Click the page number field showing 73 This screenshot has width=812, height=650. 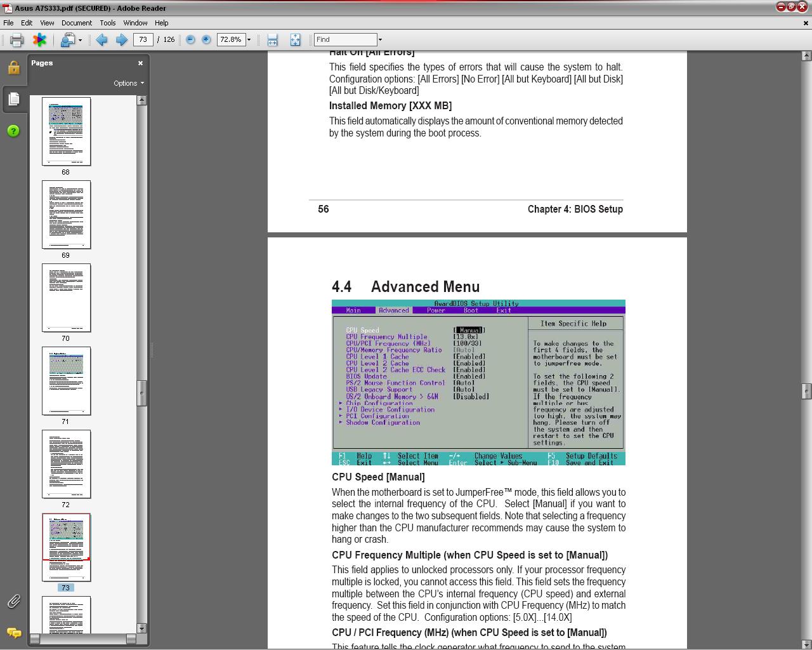point(143,39)
